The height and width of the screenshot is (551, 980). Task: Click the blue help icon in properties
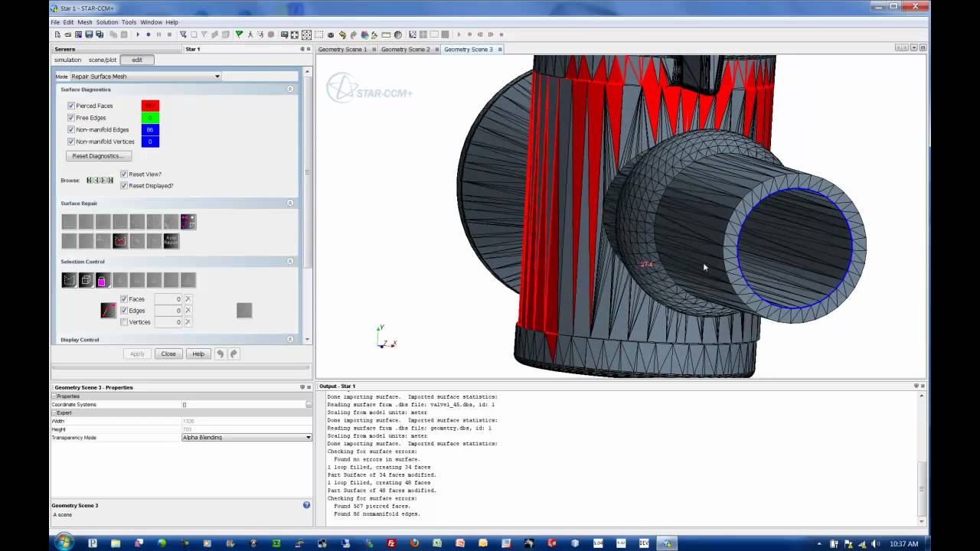coord(306,505)
